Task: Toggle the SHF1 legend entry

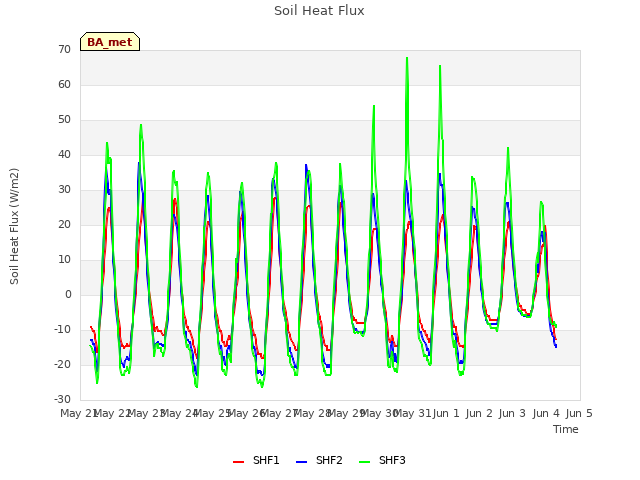Action: coord(256,460)
